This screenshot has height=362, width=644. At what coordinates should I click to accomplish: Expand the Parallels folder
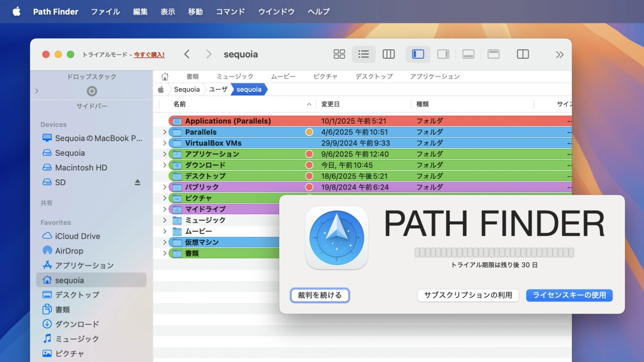(165, 132)
